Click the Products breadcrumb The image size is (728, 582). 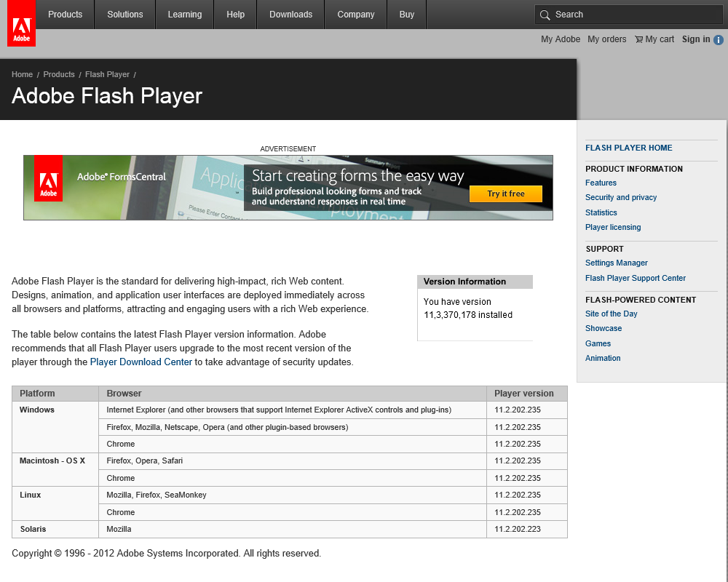tap(59, 74)
